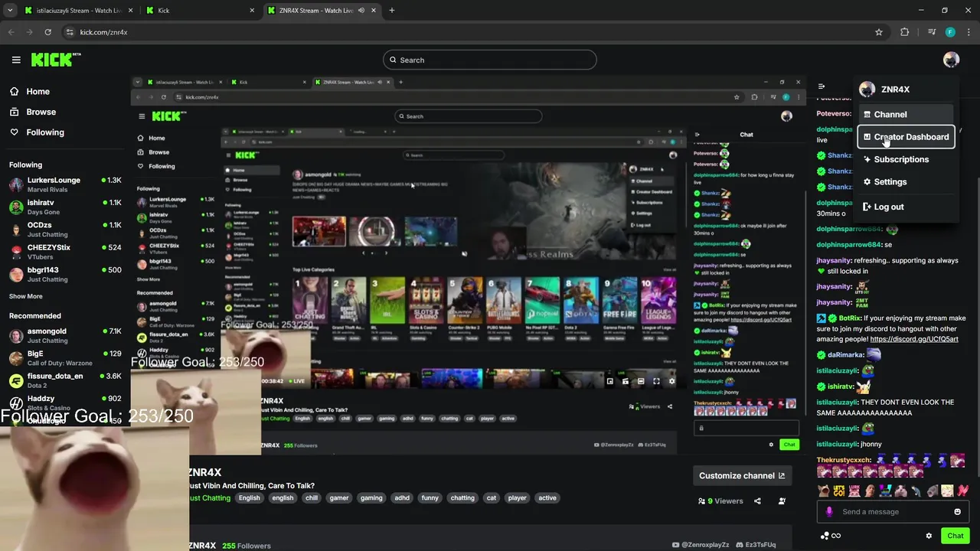Click the purple microphone icon in the chat box
The height and width of the screenshot is (551, 980).
pyautogui.click(x=829, y=512)
